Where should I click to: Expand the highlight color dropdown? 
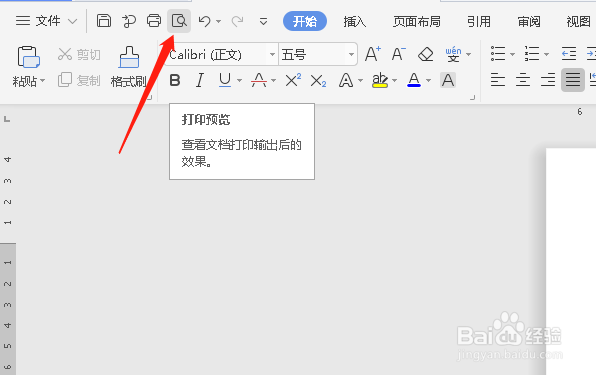(394, 81)
